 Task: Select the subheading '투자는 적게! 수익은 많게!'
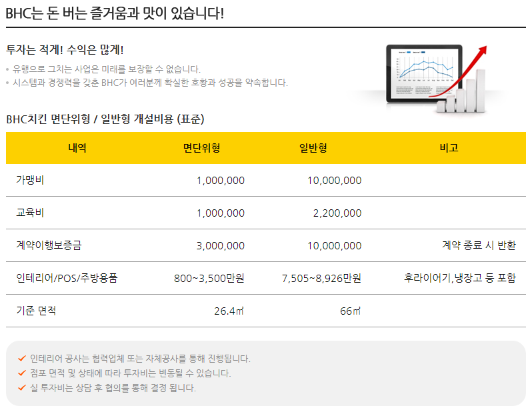65,50
